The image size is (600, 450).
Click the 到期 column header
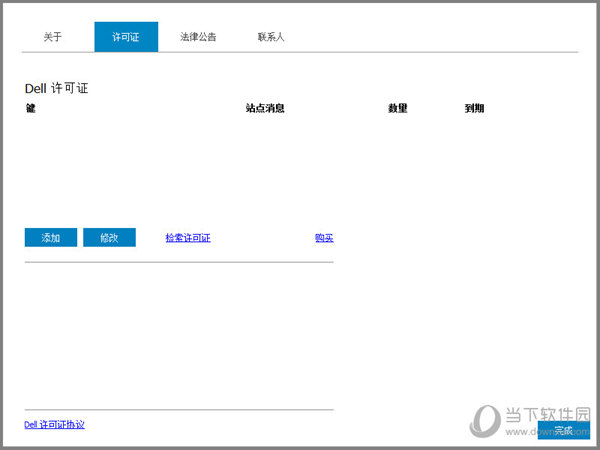coord(474,108)
